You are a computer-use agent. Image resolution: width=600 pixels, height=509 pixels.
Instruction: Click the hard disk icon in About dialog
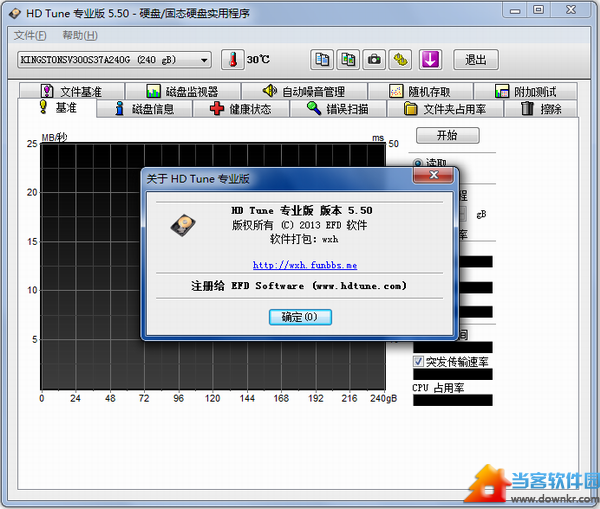pyautogui.click(x=183, y=225)
